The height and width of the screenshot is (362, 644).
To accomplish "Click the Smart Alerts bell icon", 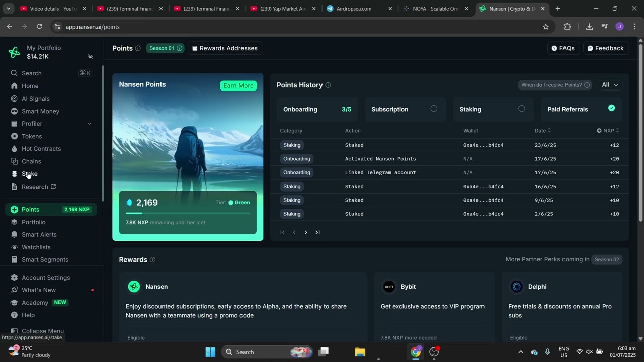I will (x=14, y=235).
